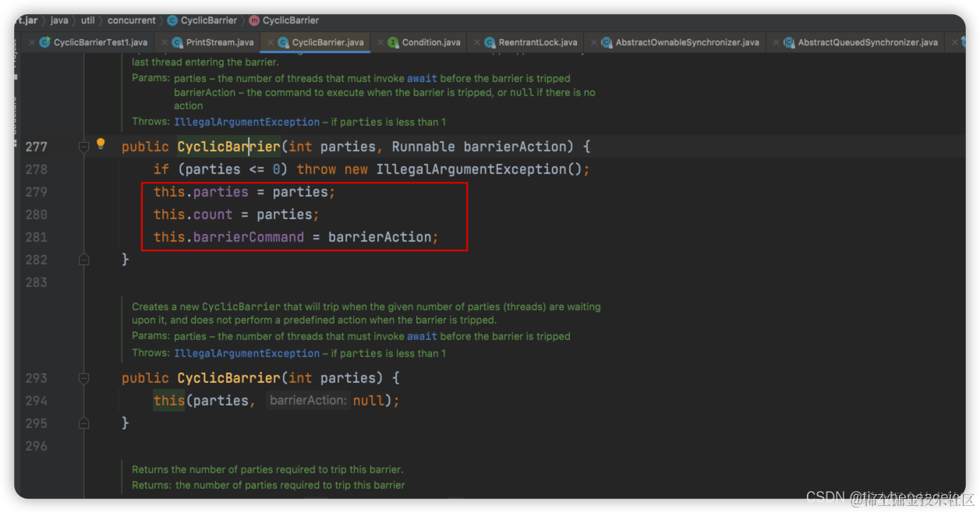Collapse the fold marker on line 277
The width and height of the screenshot is (980, 513).
(x=83, y=147)
